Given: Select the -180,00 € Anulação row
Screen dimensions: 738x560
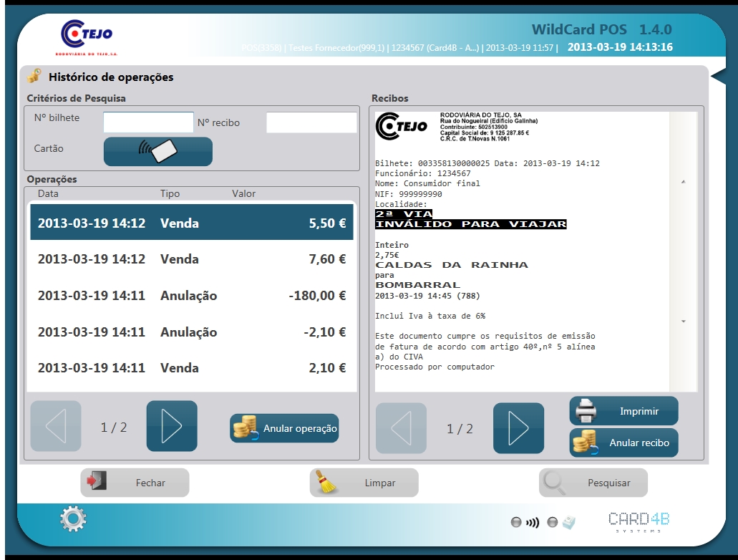Looking at the screenshot, I should coord(191,296).
